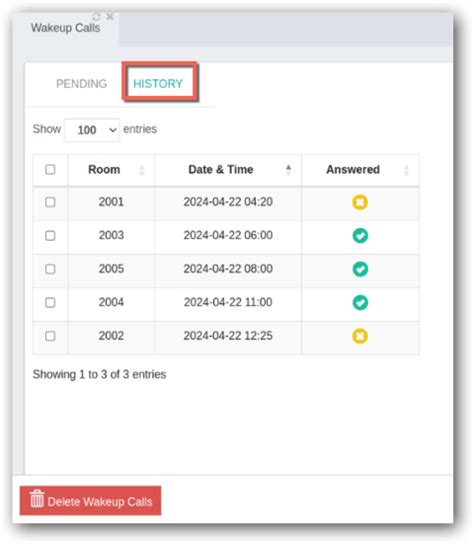Image resolution: width=474 pixels, height=544 pixels.
Task: Click the answered checkmark for room 2004
Action: point(360,303)
